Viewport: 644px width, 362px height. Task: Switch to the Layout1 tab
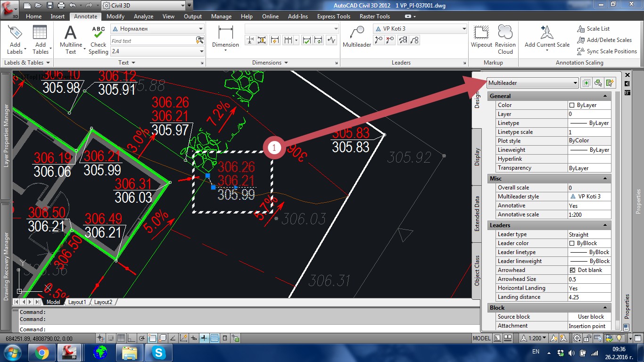77,302
